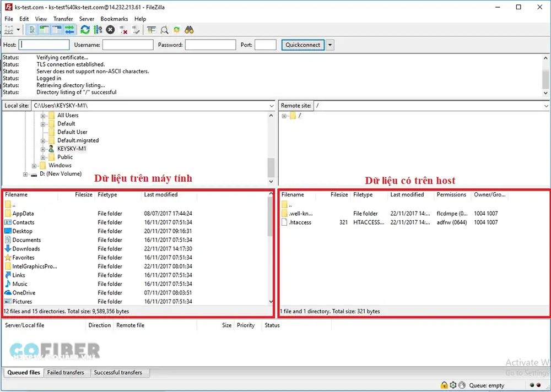The width and height of the screenshot is (551, 392).
Task: Open the Server menu
Action: point(87,19)
